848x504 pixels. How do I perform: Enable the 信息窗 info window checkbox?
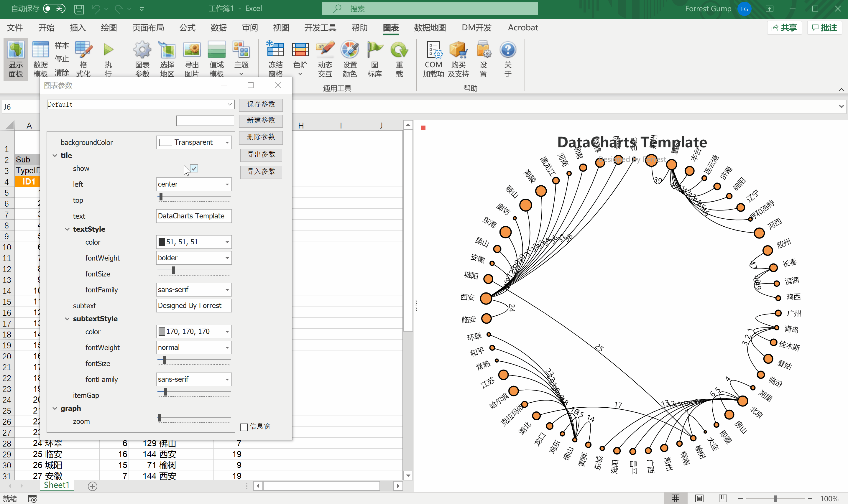click(x=243, y=427)
